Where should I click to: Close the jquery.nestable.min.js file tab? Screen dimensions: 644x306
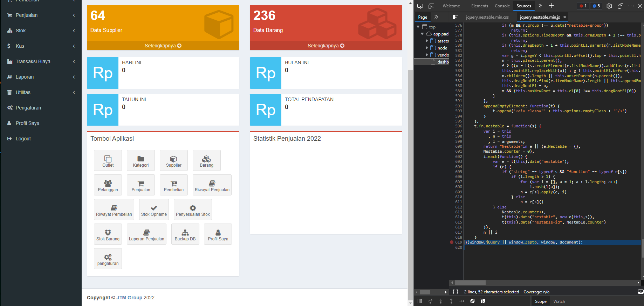coord(564,17)
